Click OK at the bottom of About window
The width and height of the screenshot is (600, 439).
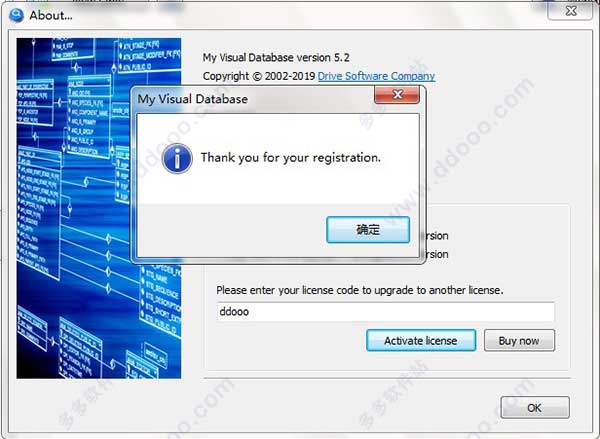[535, 408]
